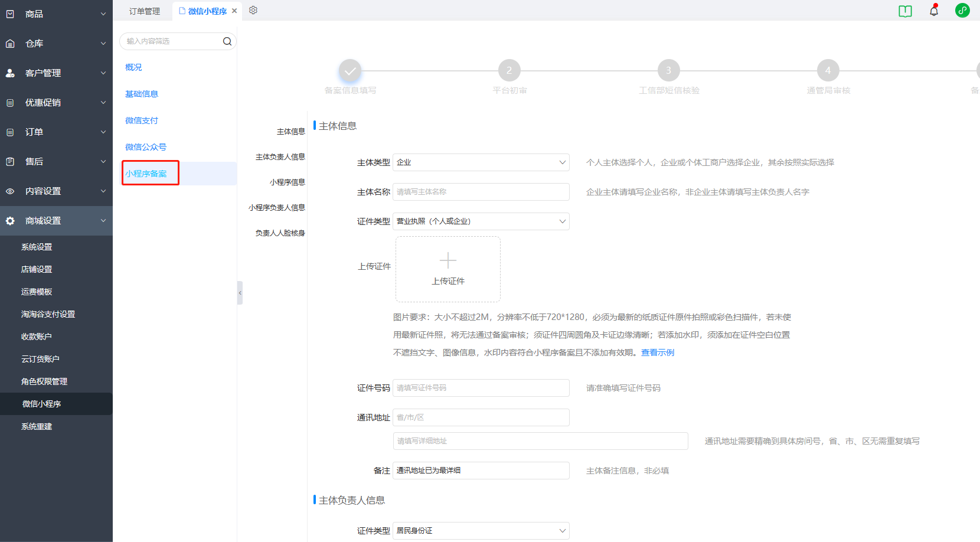The height and width of the screenshot is (542, 980).
Task: Open 淘淘谷支付设置 submenu item
Action: [48, 314]
